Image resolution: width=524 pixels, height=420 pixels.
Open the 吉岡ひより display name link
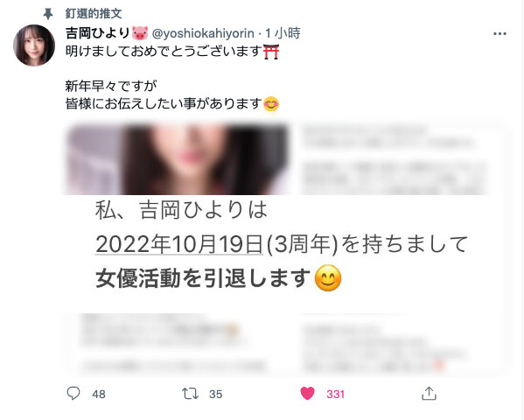coord(97,33)
